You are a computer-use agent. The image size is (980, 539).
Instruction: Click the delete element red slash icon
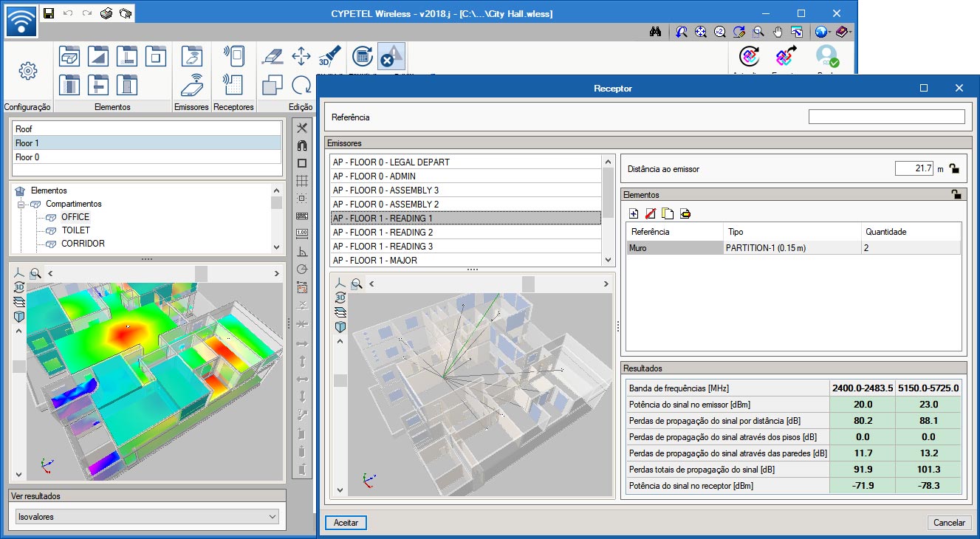click(x=651, y=213)
